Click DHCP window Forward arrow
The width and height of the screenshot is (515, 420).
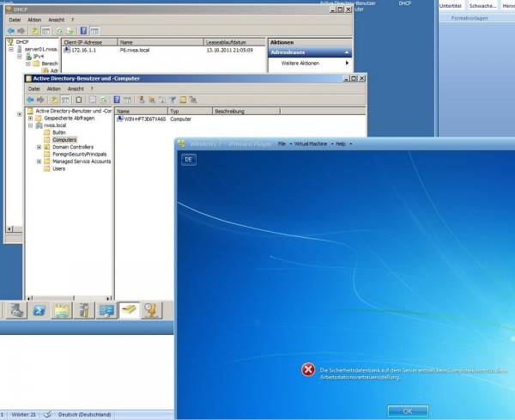click(21, 31)
